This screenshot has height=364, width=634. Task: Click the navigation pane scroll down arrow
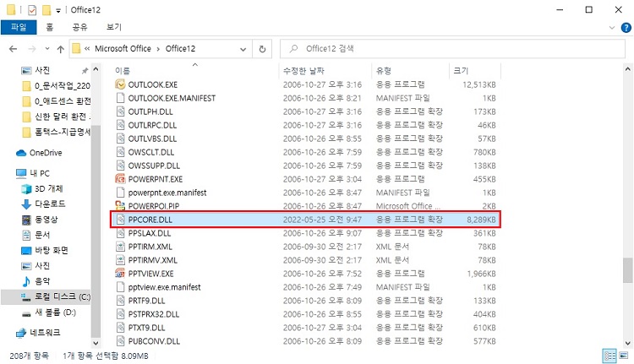(96, 344)
